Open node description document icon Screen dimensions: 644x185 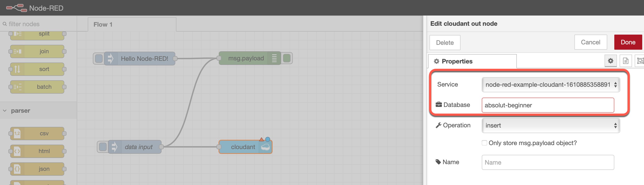(x=626, y=61)
